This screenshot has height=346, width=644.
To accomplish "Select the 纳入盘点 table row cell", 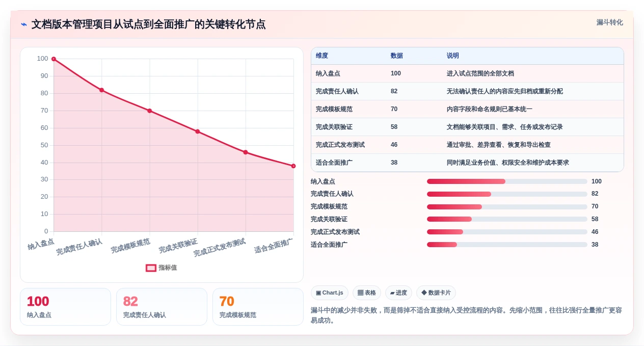I will [x=328, y=73].
